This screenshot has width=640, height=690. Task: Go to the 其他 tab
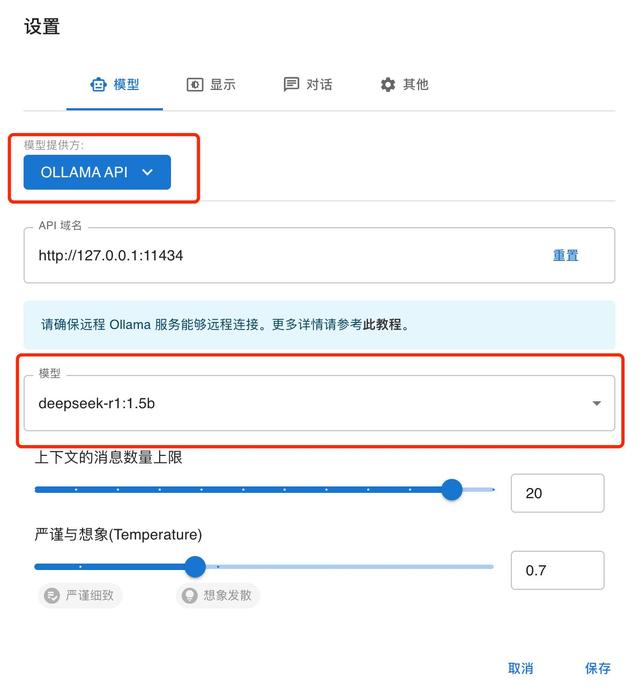click(x=404, y=85)
